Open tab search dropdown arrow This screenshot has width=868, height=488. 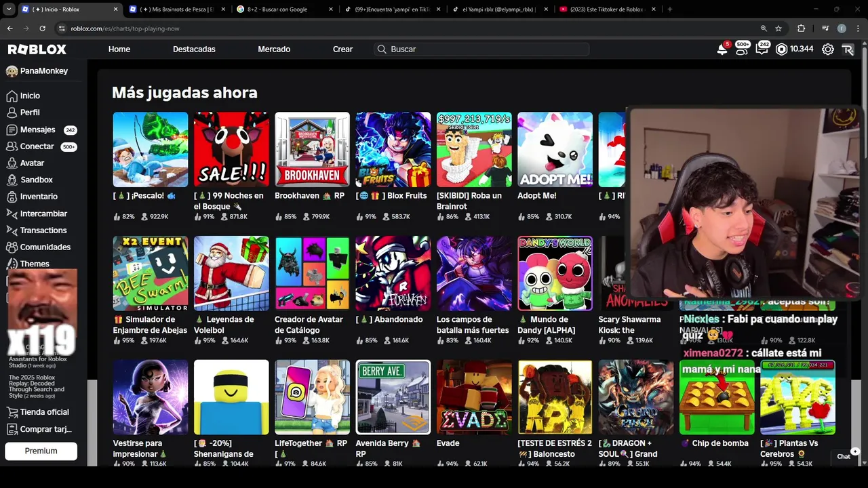tap(9, 9)
